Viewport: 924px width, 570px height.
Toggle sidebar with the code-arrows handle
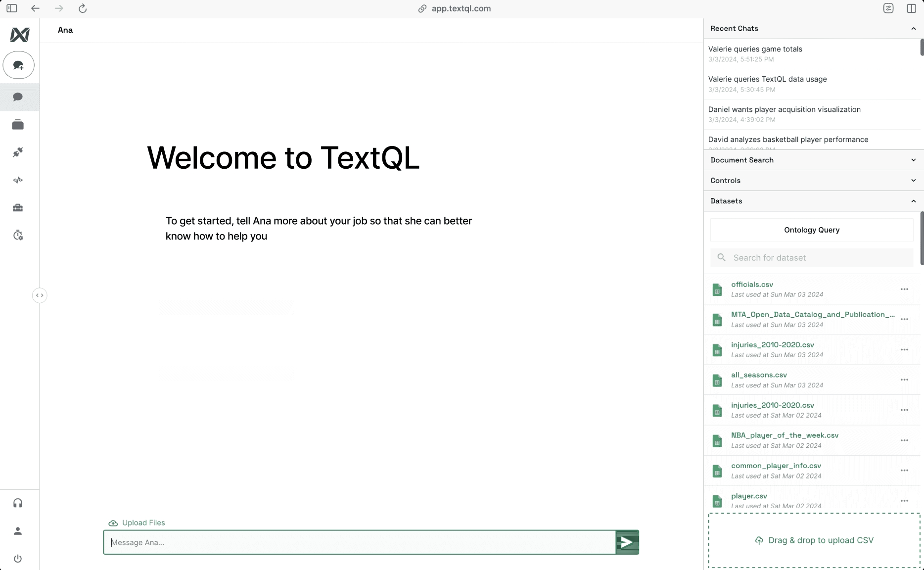(40, 295)
